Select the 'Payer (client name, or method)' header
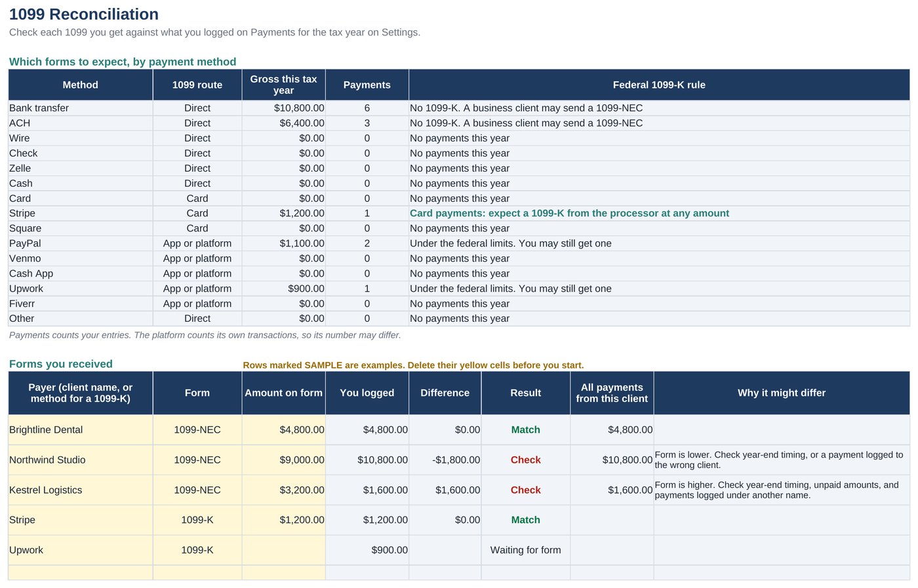The width and height of the screenshot is (918, 588). coord(81,393)
